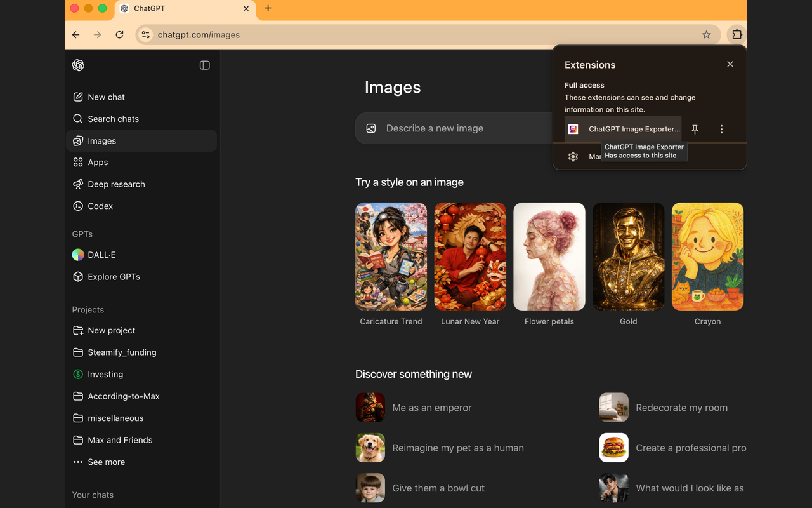Image resolution: width=812 pixels, height=508 pixels.
Task: Click the browser back arrow
Action: [x=76, y=35]
